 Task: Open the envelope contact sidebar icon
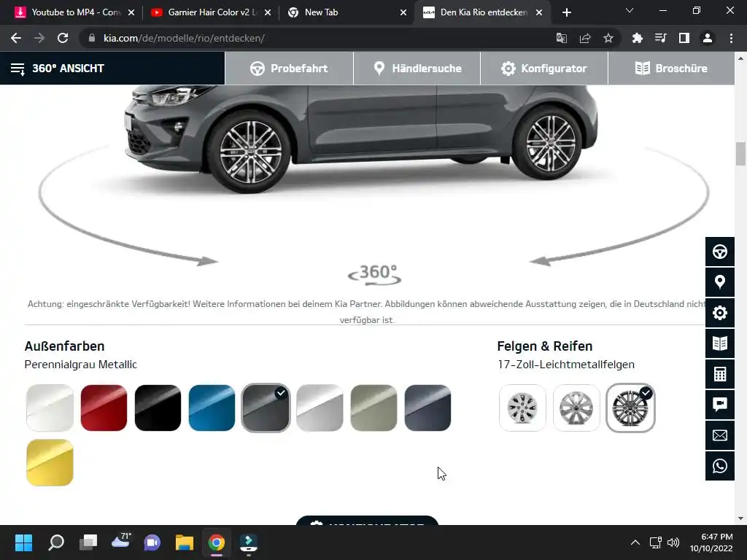coord(719,435)
